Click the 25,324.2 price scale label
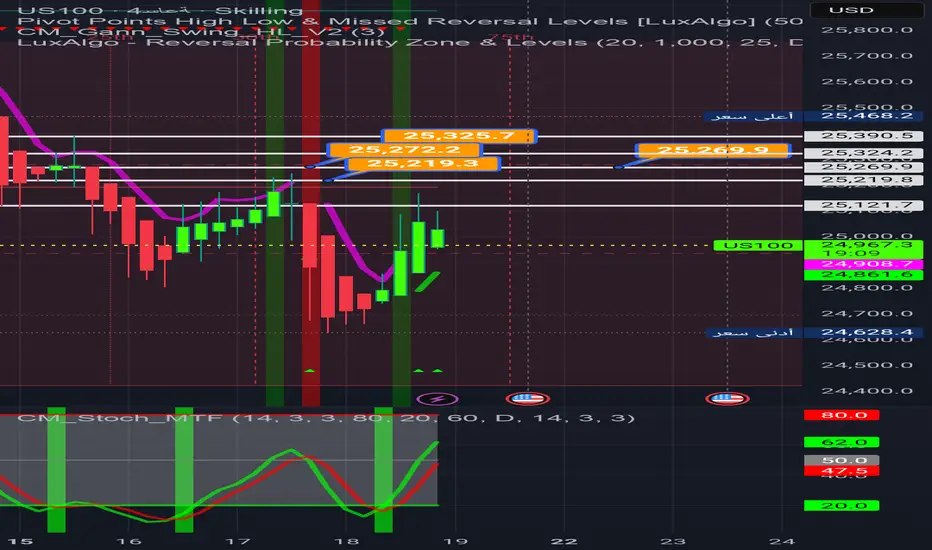The height and width of the screenshot is (550, 932). click(863, 153)
